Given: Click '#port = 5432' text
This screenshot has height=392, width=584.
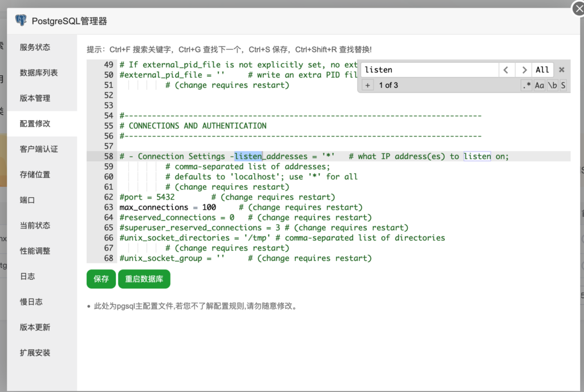Looking at the screenshot, I should click(147, 197).
